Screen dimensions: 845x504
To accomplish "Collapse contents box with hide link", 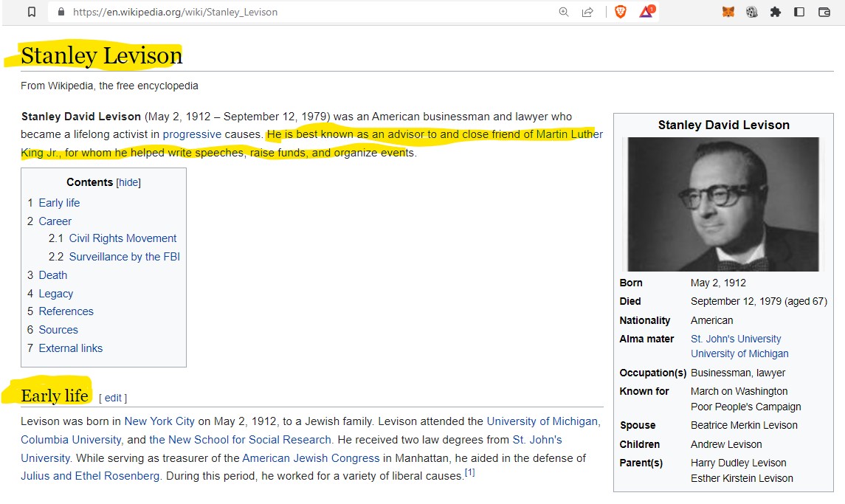I will (x=128, y=182).
